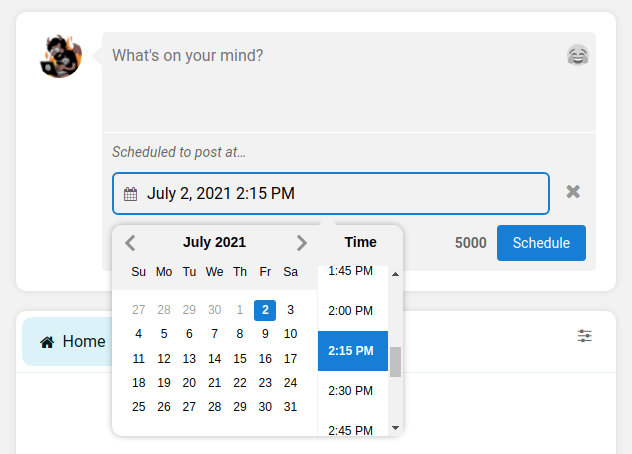Click the scheduled date input field
The image size is (632, 454).
click(340, 194)
